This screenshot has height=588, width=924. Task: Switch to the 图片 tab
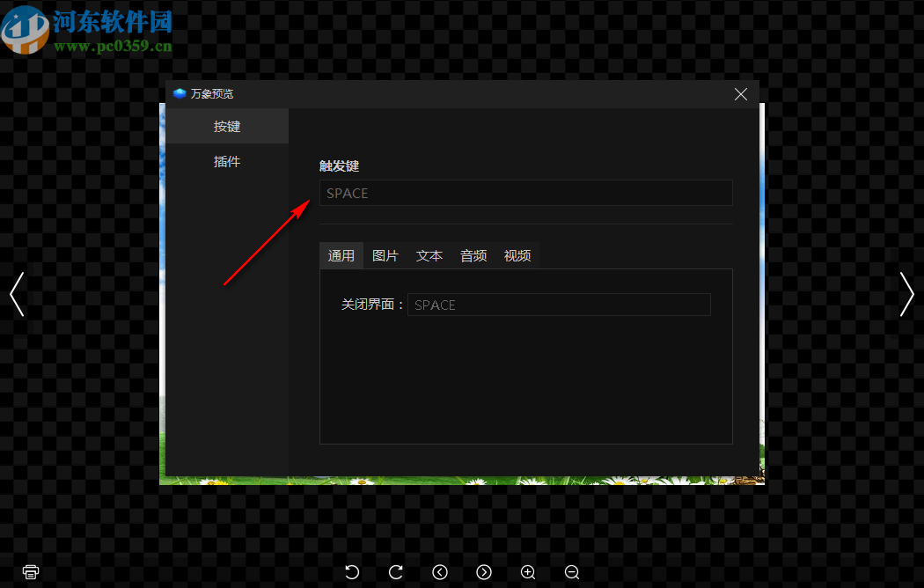pyautogui.click(x=385, y=255)
